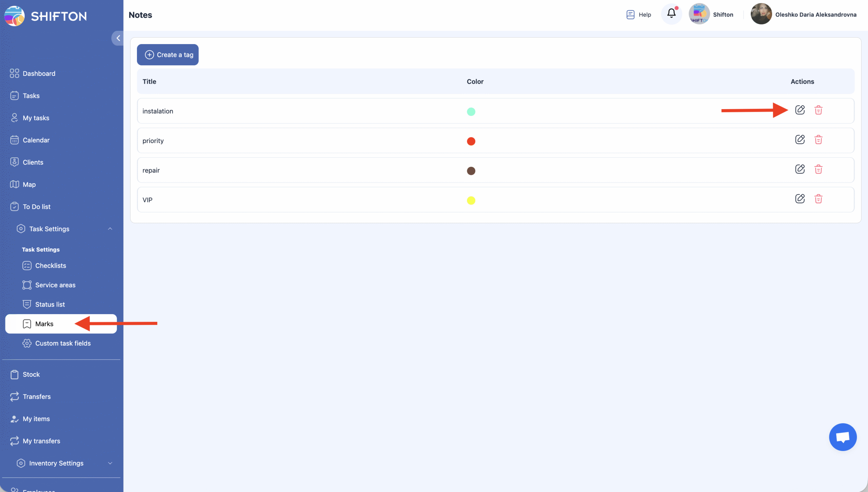This screenshot has width=868, height=492.
Task: Click the yellow VIP color dot
Action: [471, 201]
